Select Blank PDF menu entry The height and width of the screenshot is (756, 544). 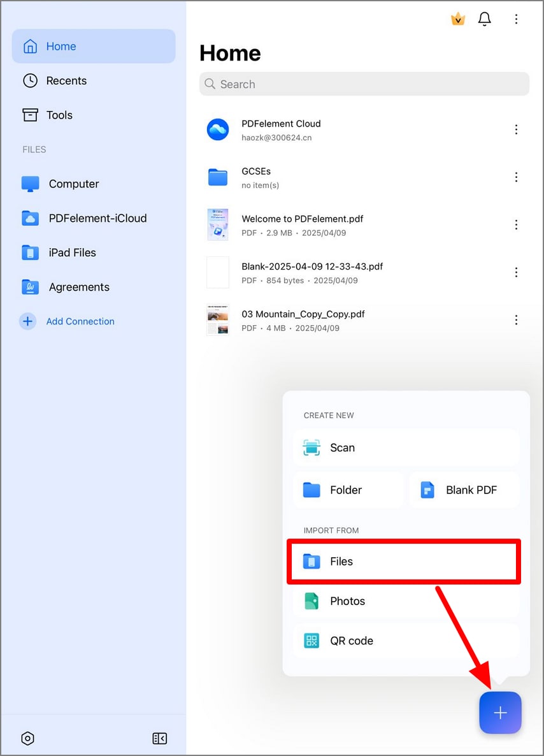pos(464,490)
